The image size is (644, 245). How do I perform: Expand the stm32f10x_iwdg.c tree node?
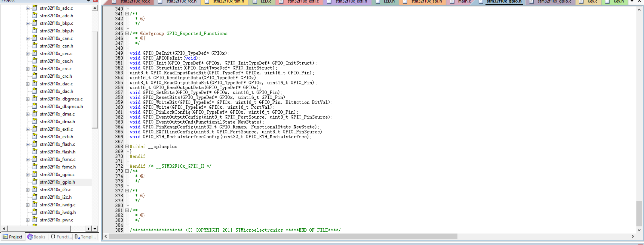(x=28, y=205)
